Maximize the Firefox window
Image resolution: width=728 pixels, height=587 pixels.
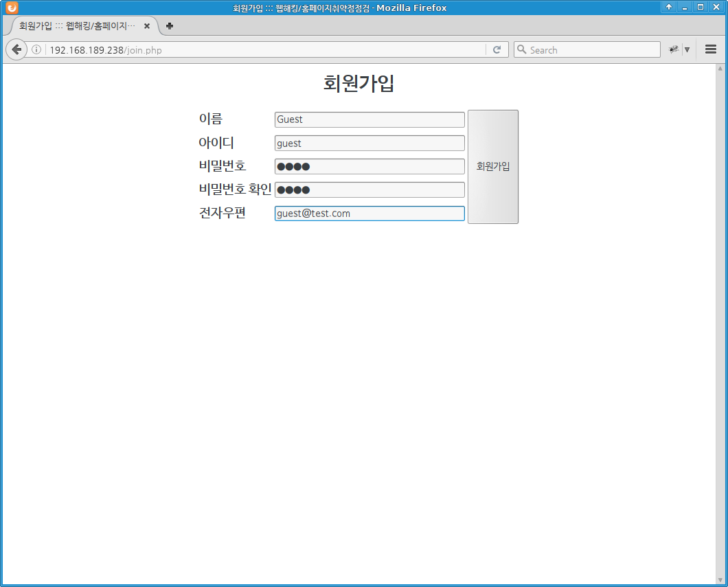[x=700, y=7]
